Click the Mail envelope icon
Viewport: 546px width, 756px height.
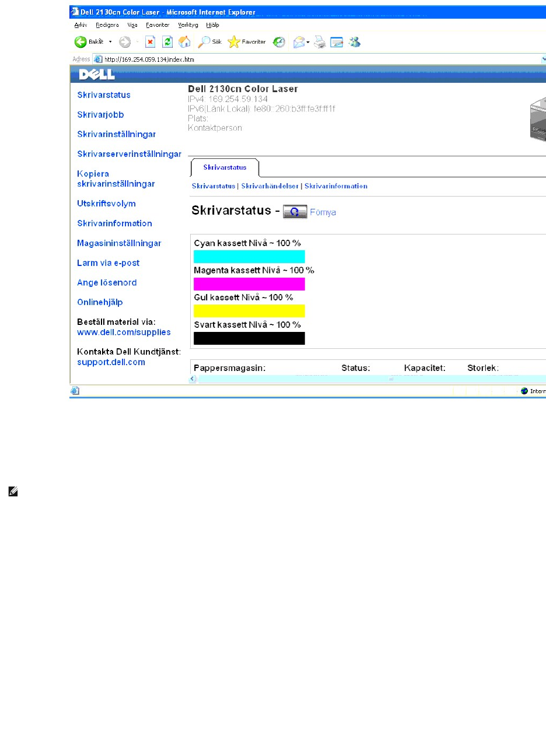click(x=299, y=42)
